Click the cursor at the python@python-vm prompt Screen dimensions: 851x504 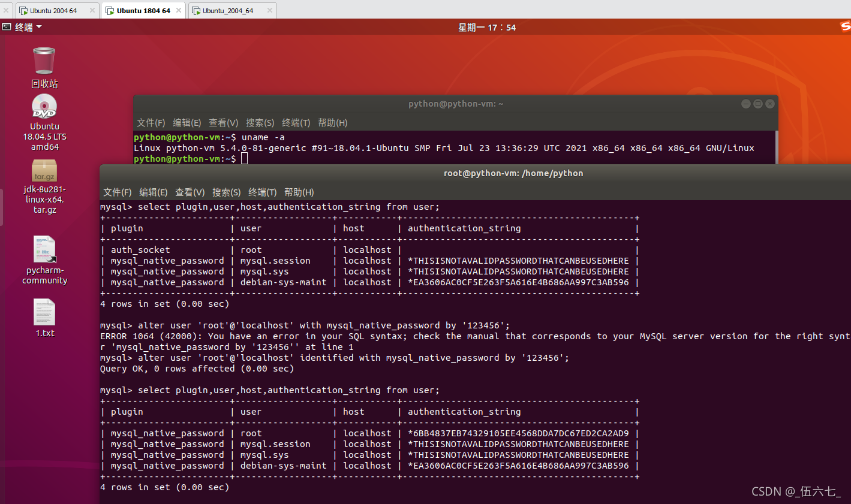[x=244, y=158]
